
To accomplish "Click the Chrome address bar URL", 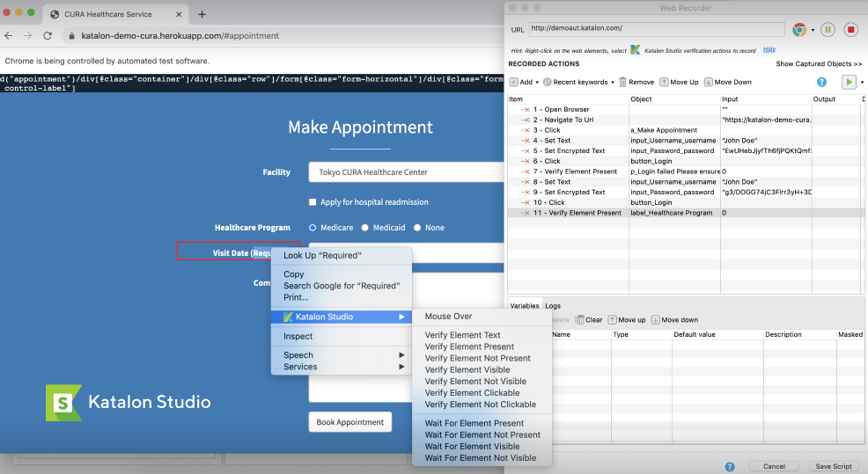I will click(180, 36).
